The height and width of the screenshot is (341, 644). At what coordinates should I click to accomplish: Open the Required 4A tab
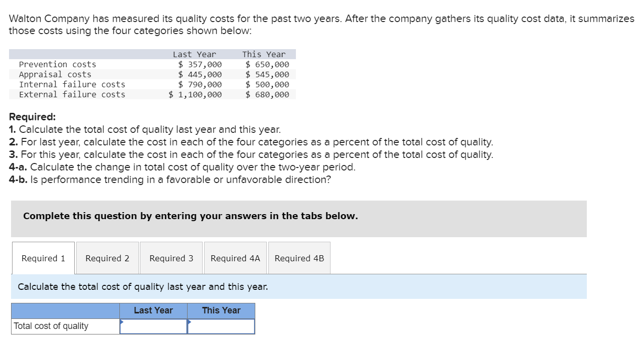click(x=235, y=258)
